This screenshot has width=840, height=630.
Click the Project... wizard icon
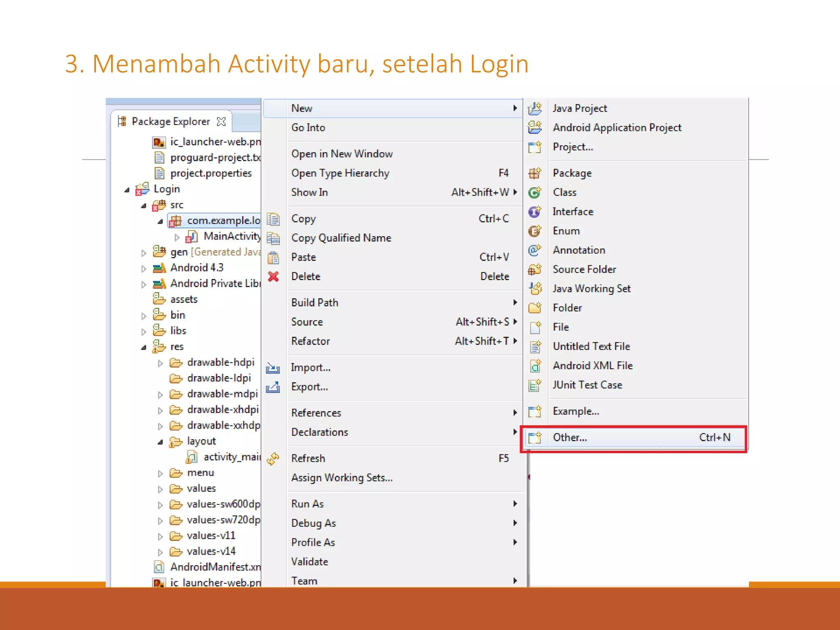click(x=535, y=147)
